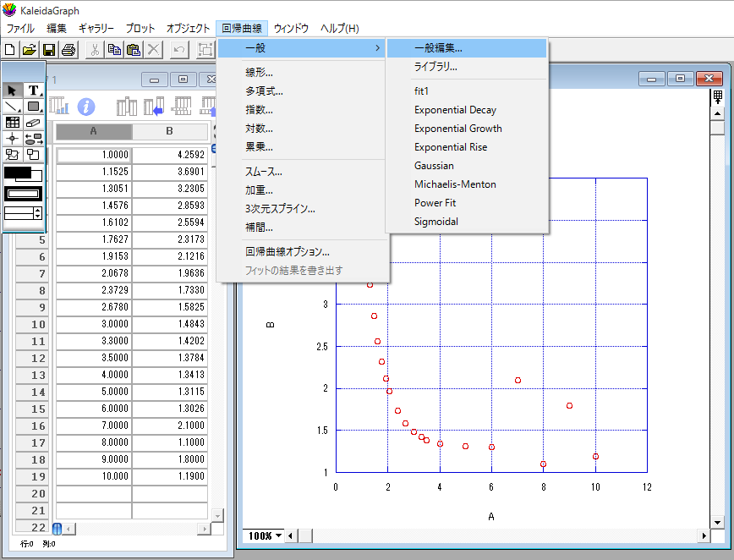Choose the filled Rectangle shape tool
The height and width of the screenshot is (560, 734).
[33, 107]
